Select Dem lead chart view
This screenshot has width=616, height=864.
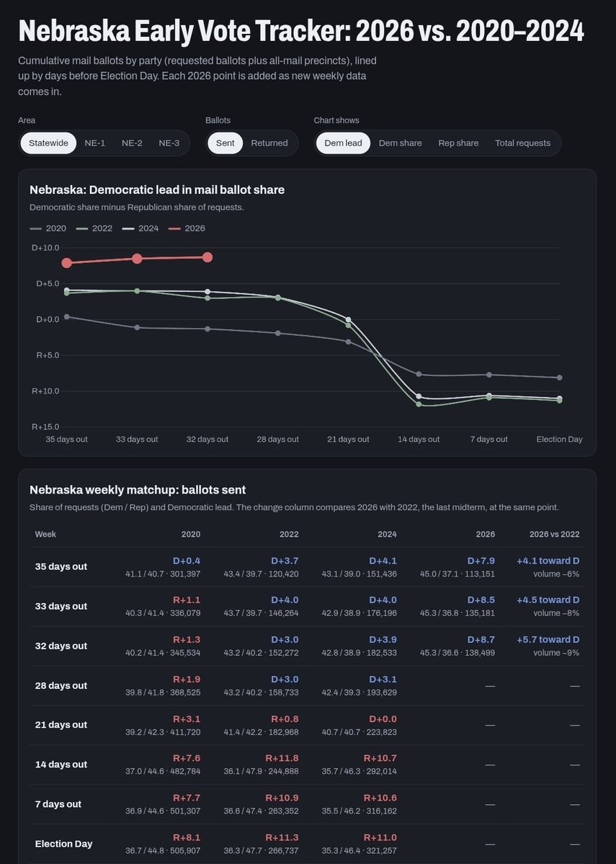[x=343, y=143]
